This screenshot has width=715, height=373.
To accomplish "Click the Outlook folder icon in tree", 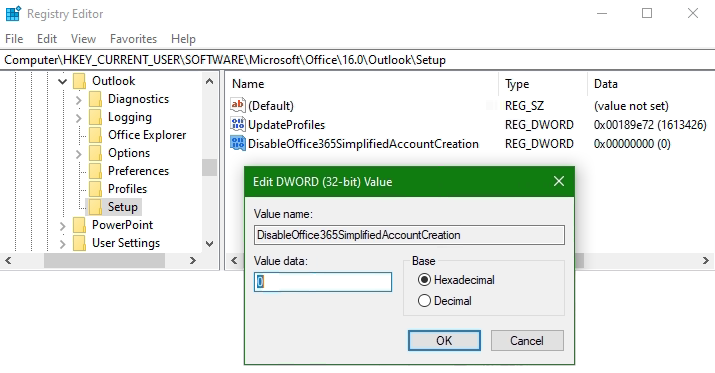I will coord(79,81).
